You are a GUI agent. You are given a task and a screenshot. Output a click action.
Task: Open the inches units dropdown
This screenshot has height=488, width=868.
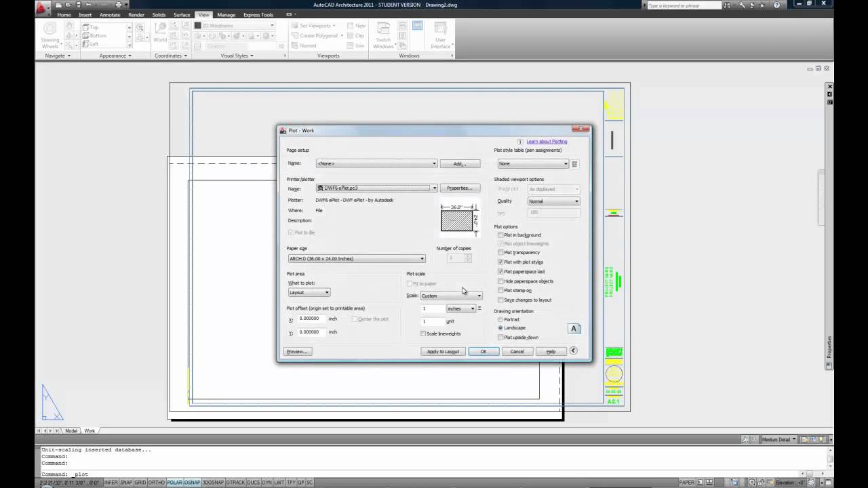[461, 309]
